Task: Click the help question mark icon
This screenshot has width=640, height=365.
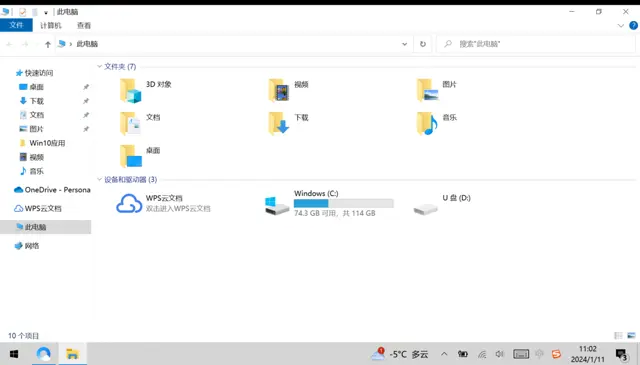Action: click(633, 25)
